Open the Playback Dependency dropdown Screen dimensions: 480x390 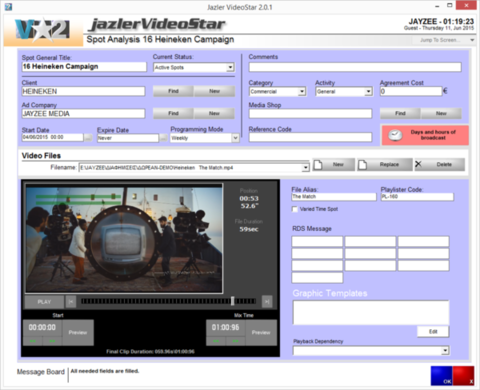(x=445, y=350)
